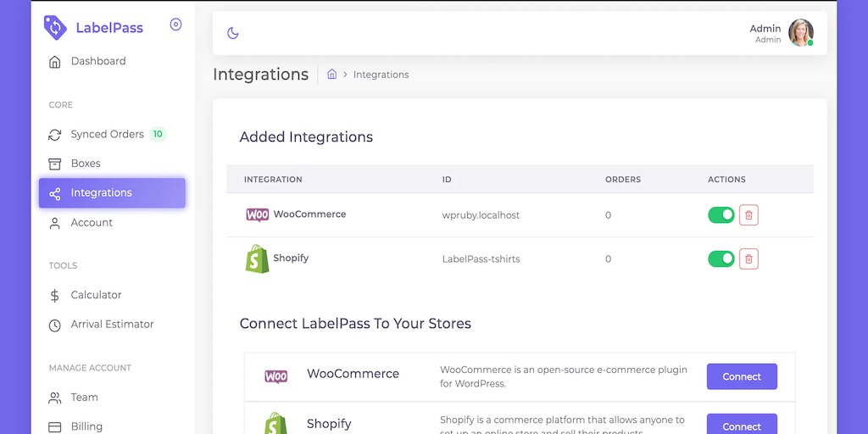Delete the WooCommerce integration
This screenshot has height=434, width=868.
pyautogui.click(x=748, y=215)
